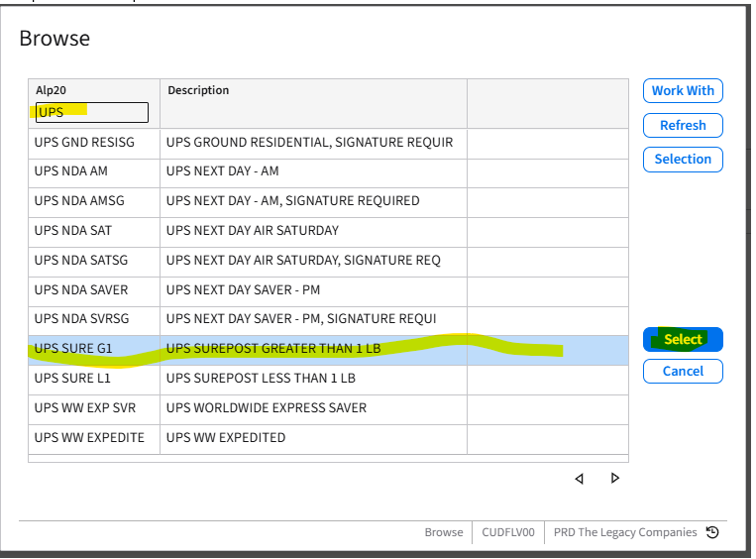This screenshot has height=559, width=756.
Task: Select the UPS NDA SAVER code
Action: (x=81, y=289)
